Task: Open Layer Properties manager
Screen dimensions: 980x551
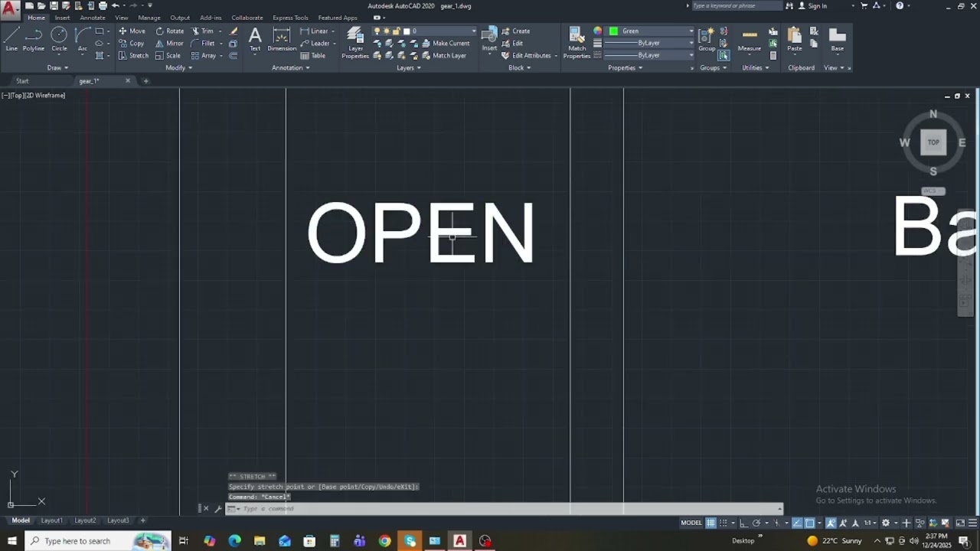Action: tap(355, 42)
